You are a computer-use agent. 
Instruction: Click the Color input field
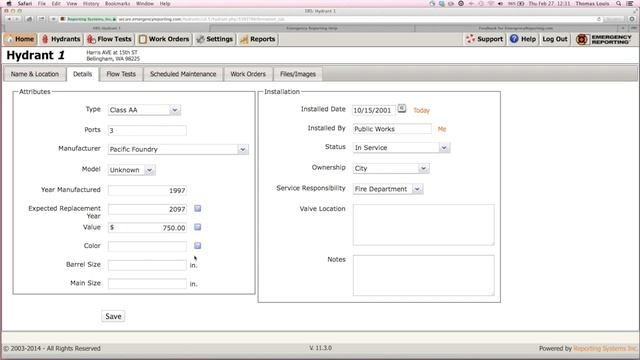(x=147, y=246)
